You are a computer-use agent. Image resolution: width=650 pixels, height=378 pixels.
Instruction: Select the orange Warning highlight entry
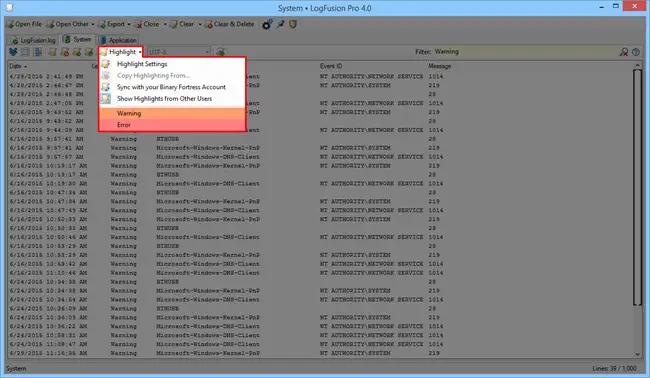(172, 113)
